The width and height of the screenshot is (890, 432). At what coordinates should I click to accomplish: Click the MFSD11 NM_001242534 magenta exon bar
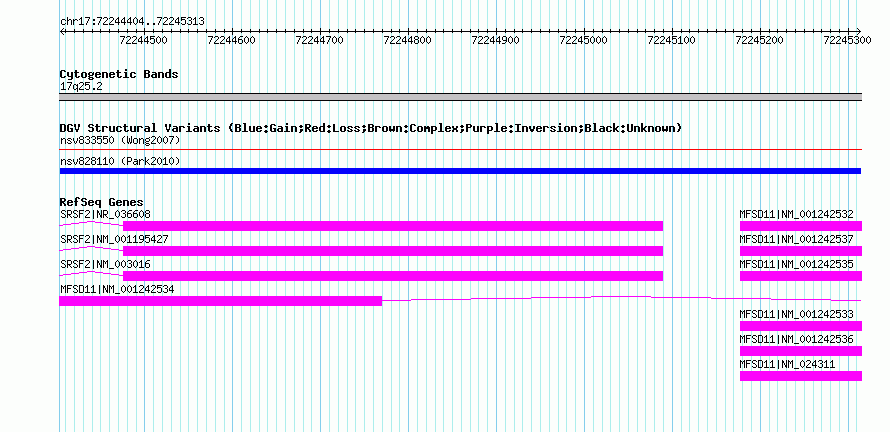click(221, 301)
